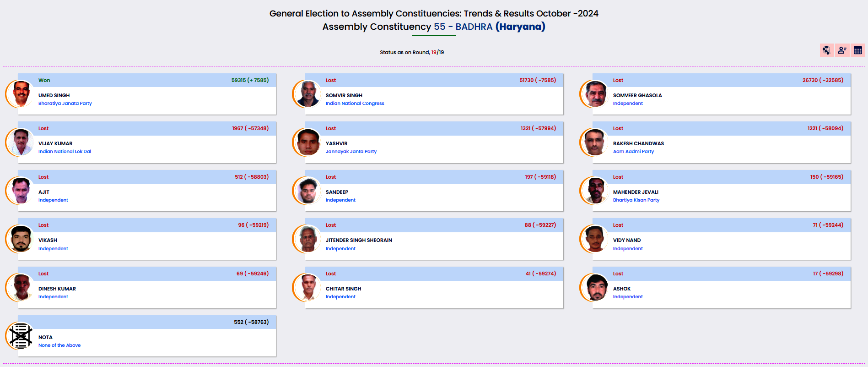Click Vikash's candidate photo
This screenshot has height=367, width=868.
(x=21, y=239)
